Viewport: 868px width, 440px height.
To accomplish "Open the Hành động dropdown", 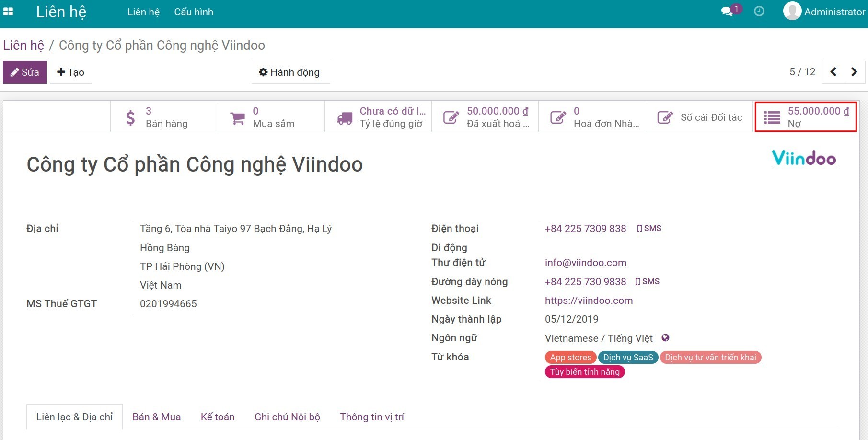I will [x=290, y=72].
